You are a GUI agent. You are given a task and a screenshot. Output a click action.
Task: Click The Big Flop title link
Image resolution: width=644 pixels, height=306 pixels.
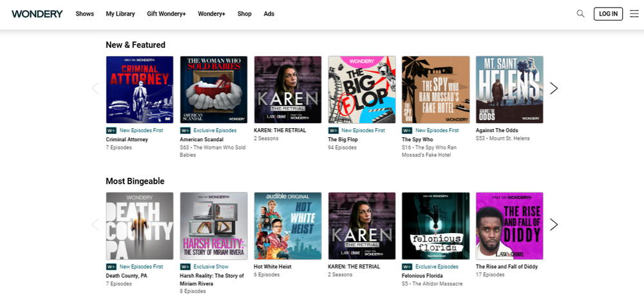(x=343, y=140)
